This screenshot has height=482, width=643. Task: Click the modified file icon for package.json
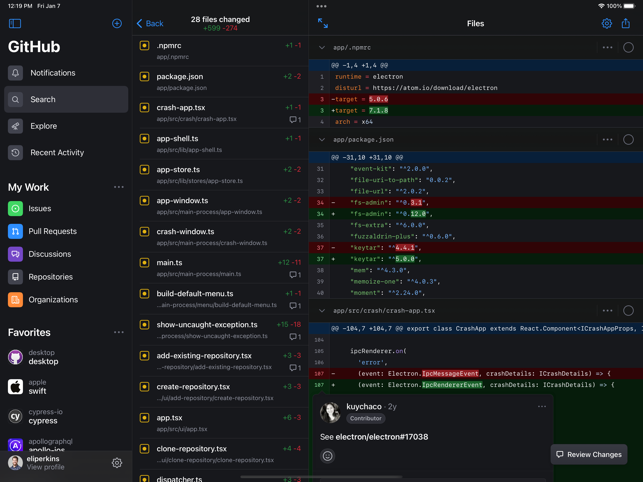coord(144,76)
